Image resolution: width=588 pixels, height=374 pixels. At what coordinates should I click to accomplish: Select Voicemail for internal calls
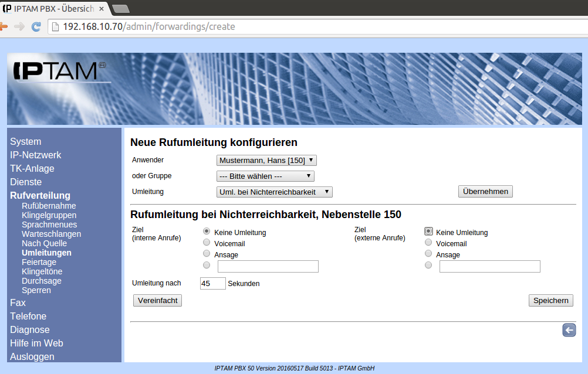[207, 243]
